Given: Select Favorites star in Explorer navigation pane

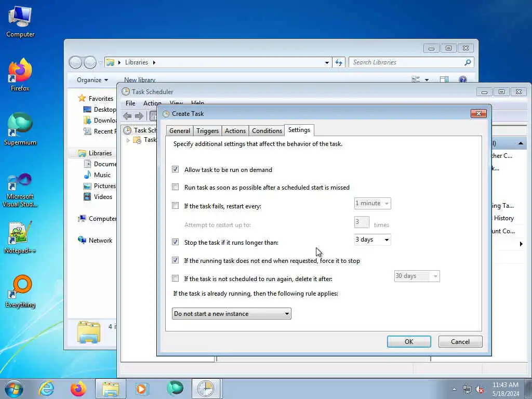Looking at the screenshot, I should click(x=82, y=98).
